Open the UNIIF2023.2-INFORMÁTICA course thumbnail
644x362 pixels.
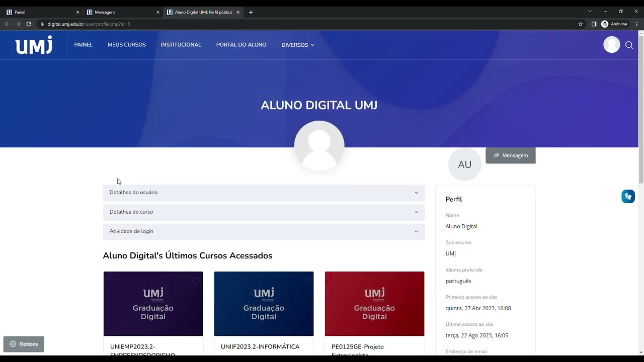264,304
